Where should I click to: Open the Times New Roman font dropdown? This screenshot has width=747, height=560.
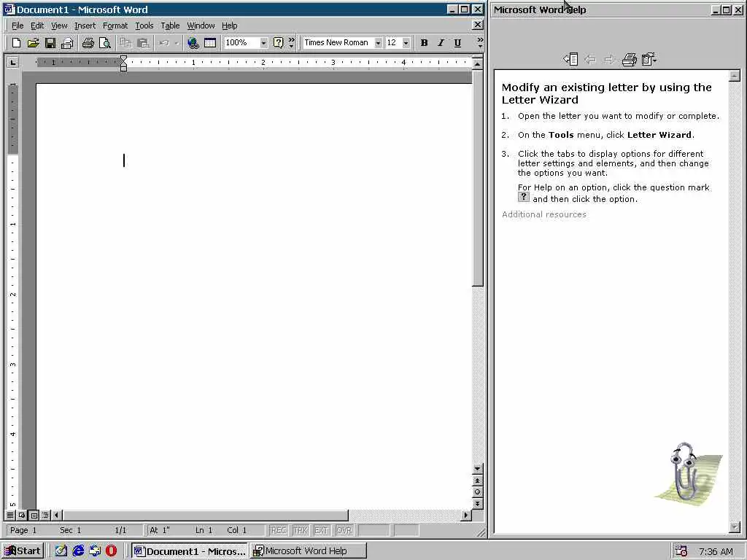click(x=378, y=43)
